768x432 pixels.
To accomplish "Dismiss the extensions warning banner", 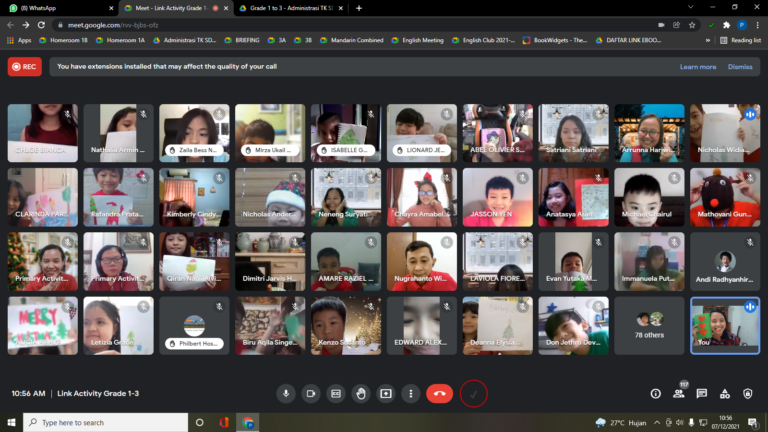I will tap(740, 67).
